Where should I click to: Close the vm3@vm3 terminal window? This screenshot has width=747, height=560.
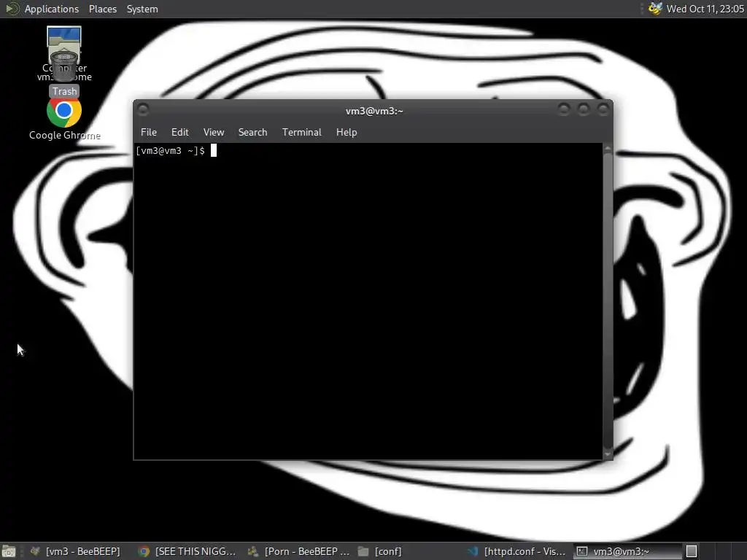603,110
